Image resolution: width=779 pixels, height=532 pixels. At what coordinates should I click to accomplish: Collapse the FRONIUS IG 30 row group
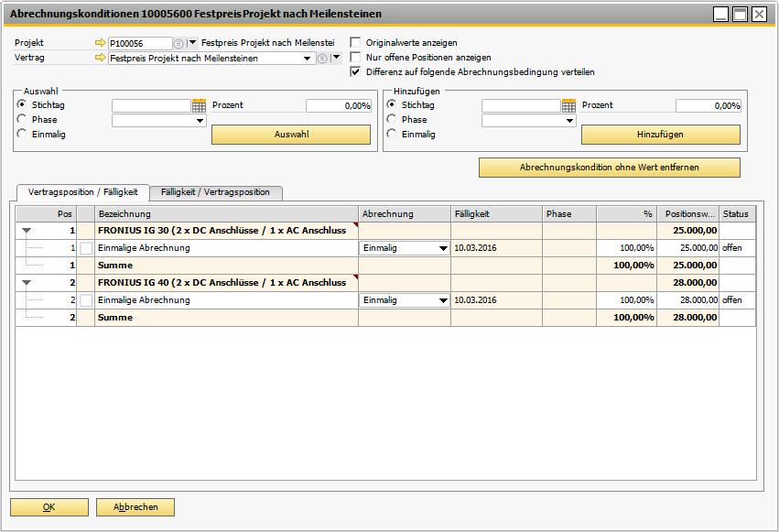click(26, 231)
